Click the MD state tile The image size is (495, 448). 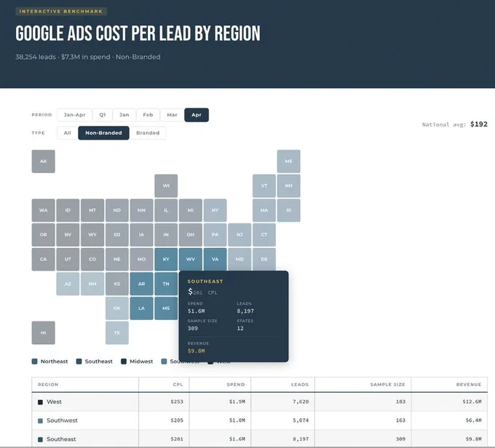click(239, 260)
